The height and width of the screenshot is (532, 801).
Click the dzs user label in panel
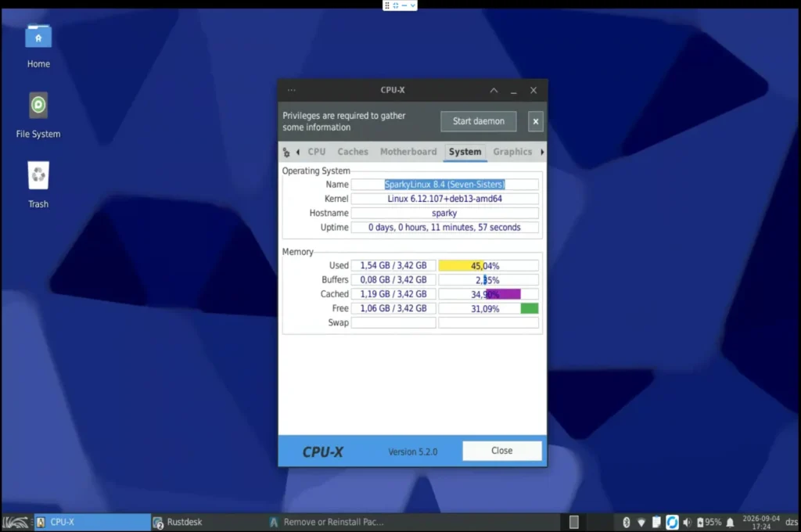click(792, 523)
